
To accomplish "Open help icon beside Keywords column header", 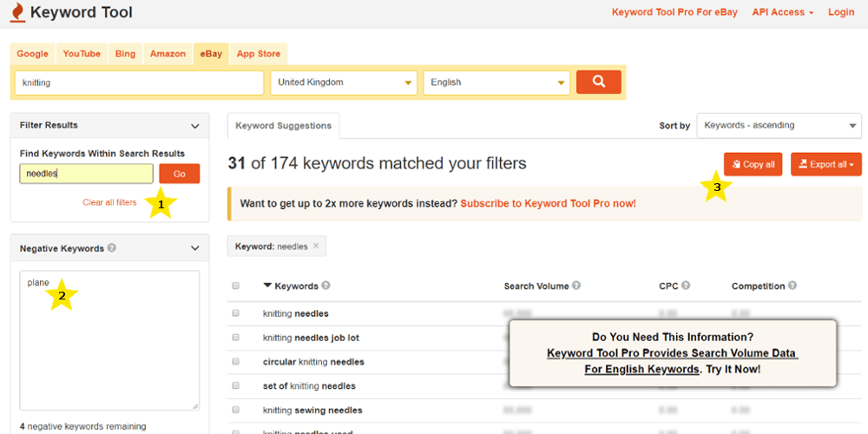I will 326,286.
